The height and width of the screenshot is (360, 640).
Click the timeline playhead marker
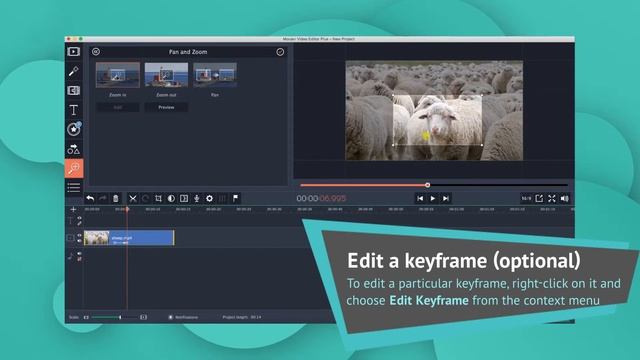point(127,209)
